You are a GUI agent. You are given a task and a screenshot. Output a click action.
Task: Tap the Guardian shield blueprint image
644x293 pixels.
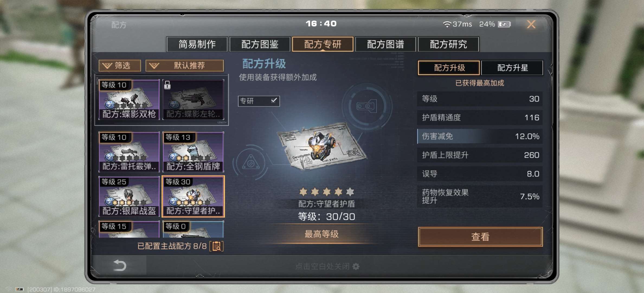coord(322,147)
